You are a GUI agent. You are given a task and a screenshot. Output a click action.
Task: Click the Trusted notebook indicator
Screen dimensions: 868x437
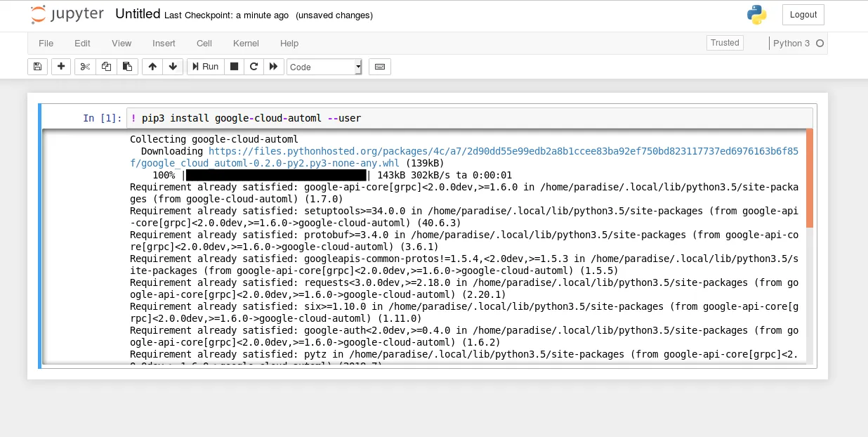pos(725,43)
